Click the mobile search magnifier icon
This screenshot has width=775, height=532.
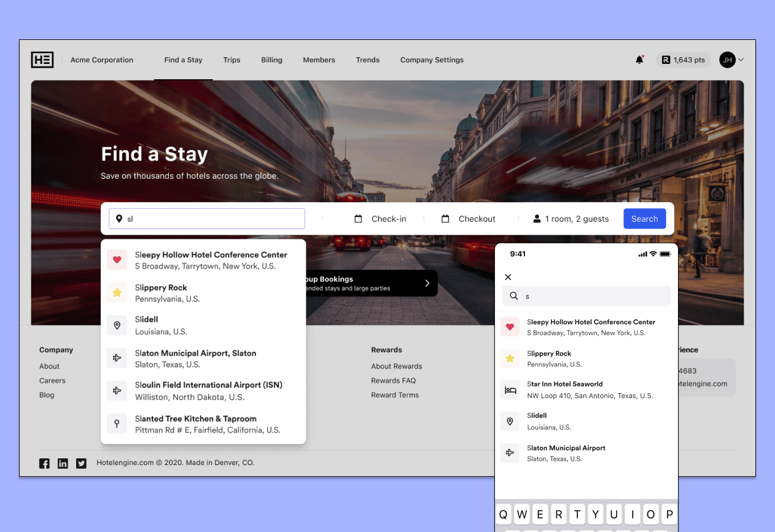coord(514,296)
